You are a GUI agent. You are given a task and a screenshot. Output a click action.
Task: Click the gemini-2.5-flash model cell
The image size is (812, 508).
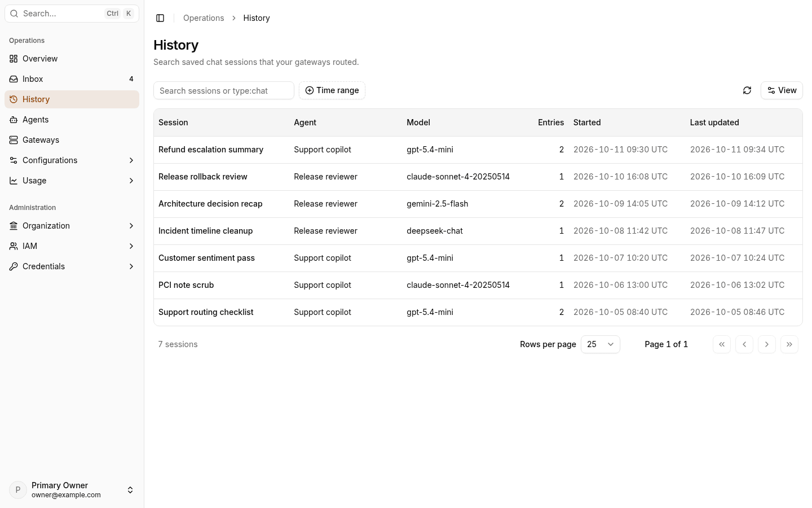pos(438,204)
